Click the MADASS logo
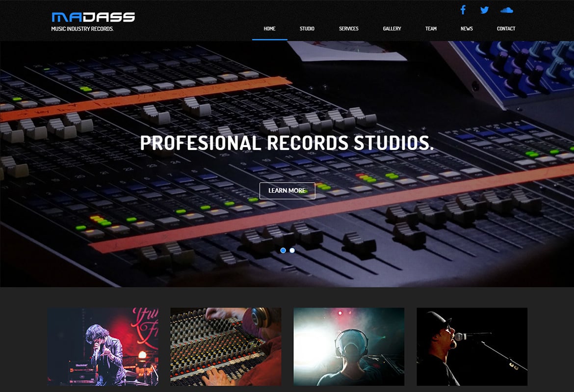Image resolution: width=574 pixels, height=392 pixels. (x=93, y=17)
